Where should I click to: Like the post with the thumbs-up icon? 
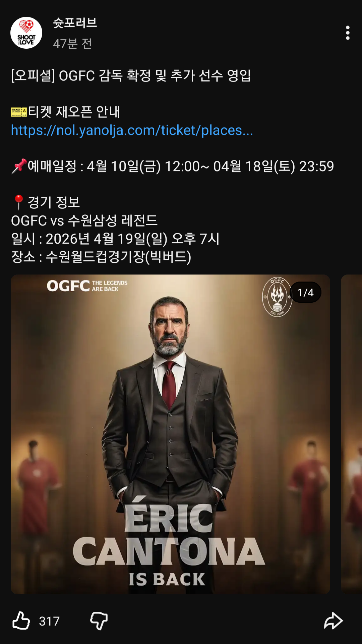tap(21, 621)
